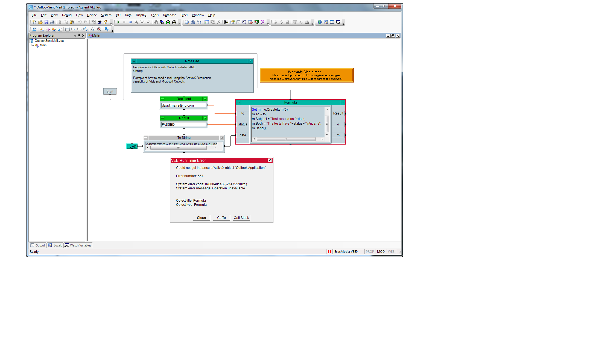The height and width of the screenshot is (364, 613).
Task: Click the binoculars Find icon
Action: coord(193,22)
